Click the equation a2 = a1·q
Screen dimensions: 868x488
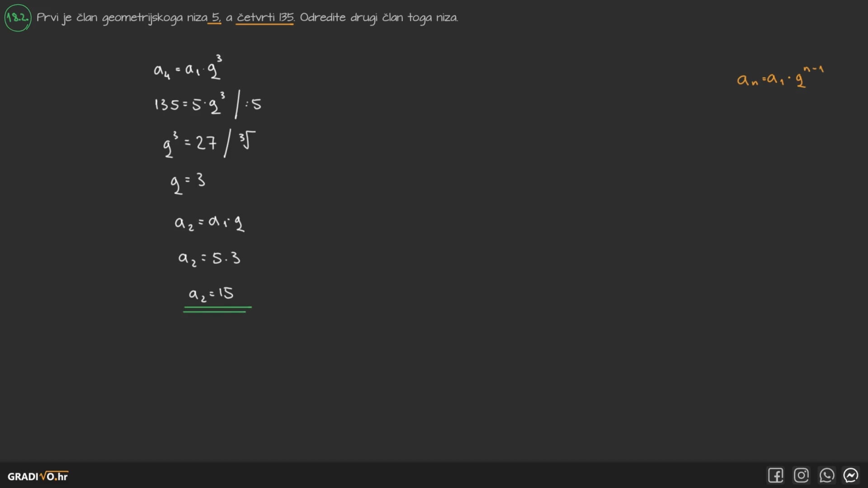[209, 222]
